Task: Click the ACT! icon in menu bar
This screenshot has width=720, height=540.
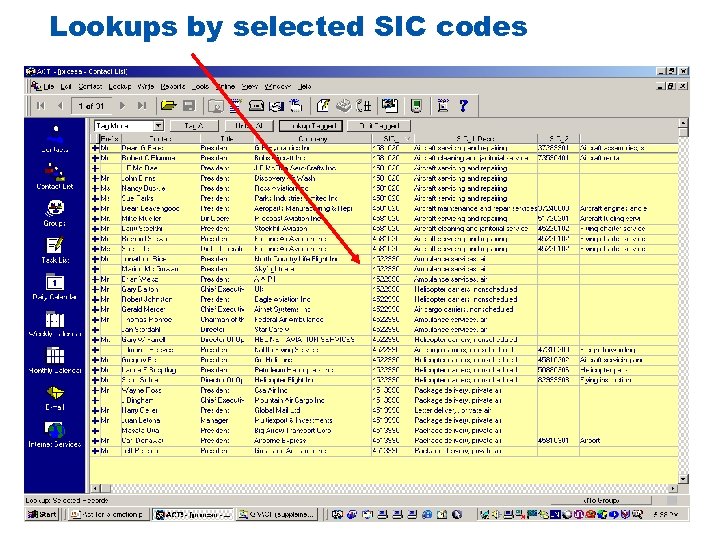Action: [x=35, y=86]
